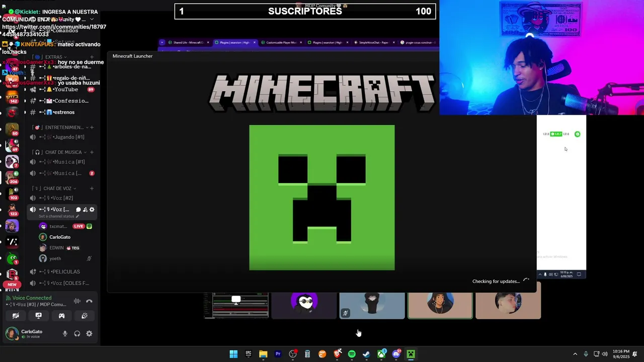
Task: Open the Windows Start menu
Action: [233, 354]
